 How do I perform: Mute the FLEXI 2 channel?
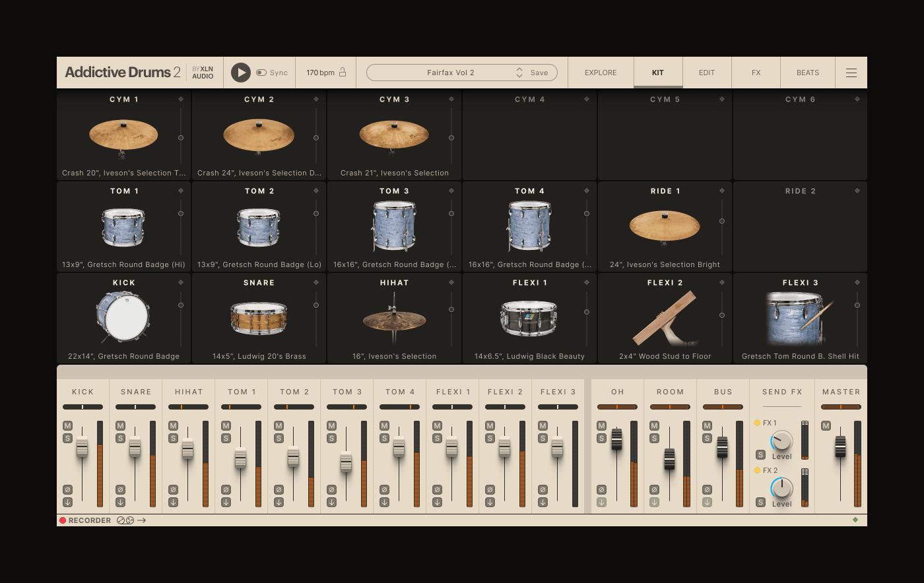pos(490,426)
